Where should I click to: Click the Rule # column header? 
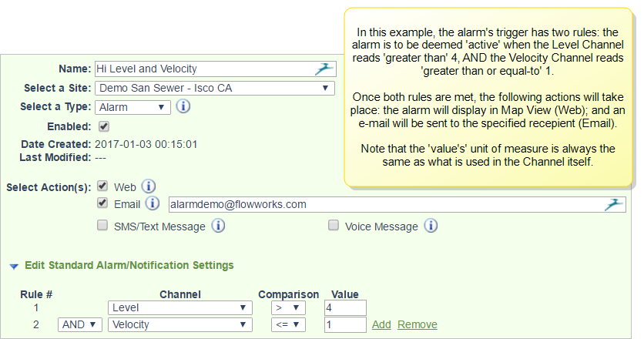click(x=36, y=294)
